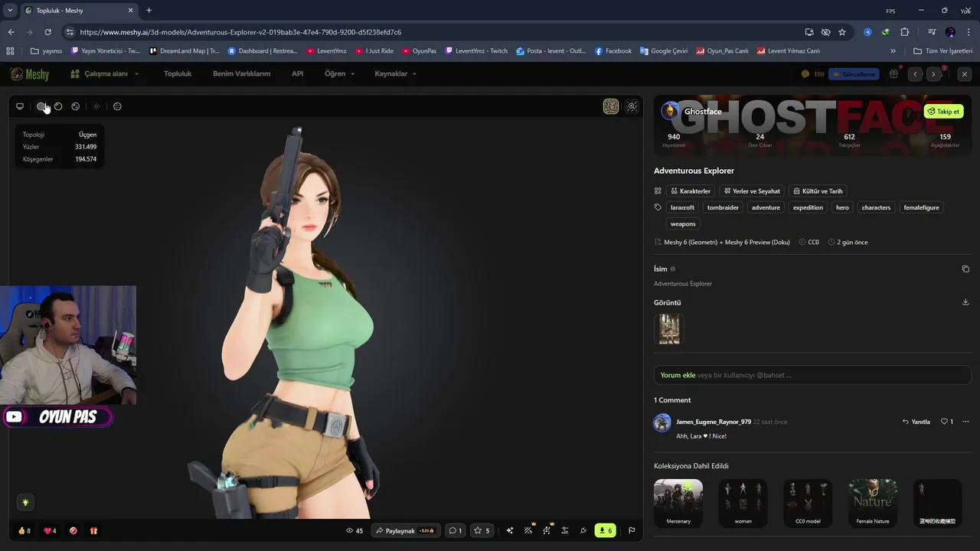Report the model with flag icon
Viewport: 980px width, 551px height.
[632, 530]
